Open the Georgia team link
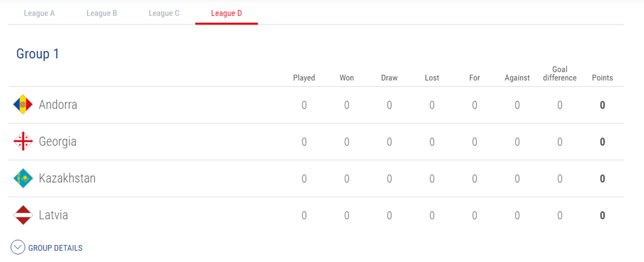 (x=57, y=141)
